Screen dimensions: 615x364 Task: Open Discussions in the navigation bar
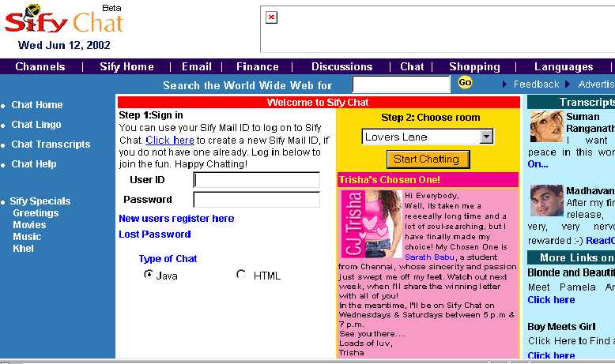341,66
